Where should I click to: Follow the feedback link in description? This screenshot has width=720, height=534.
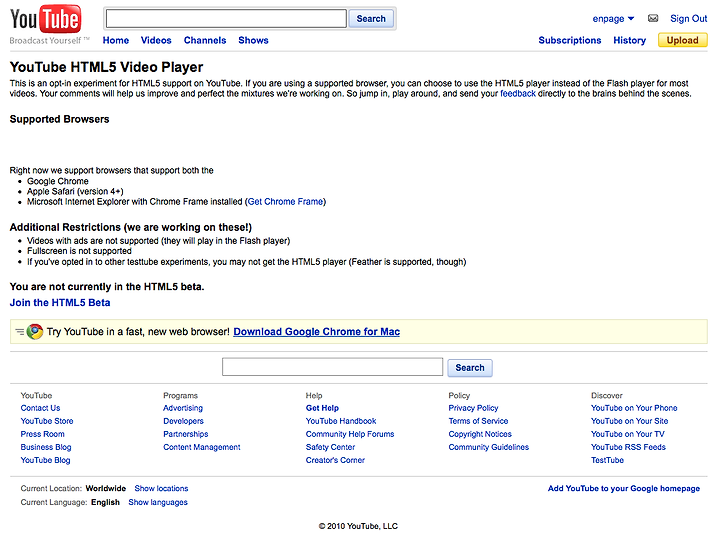[x=518, y=94]
